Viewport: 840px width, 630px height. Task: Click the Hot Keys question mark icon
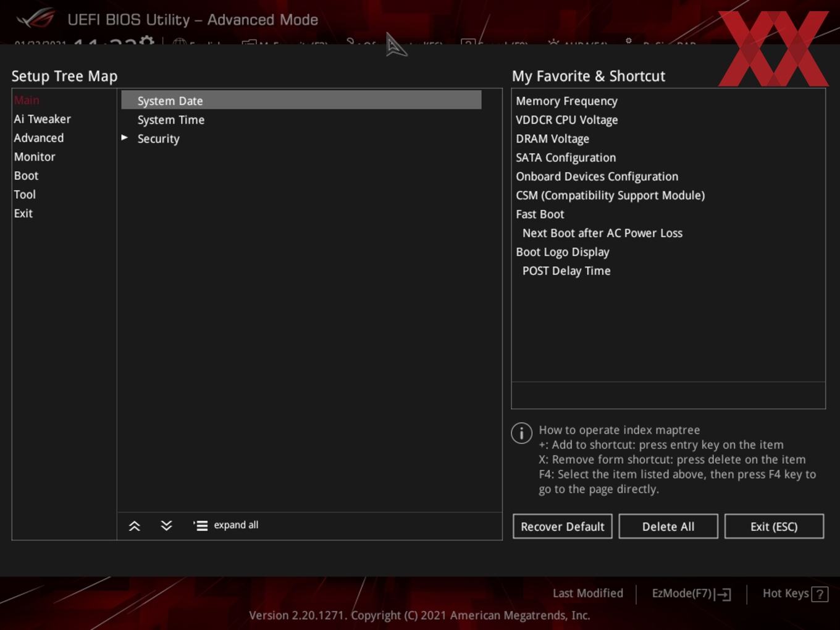[820, 594]
